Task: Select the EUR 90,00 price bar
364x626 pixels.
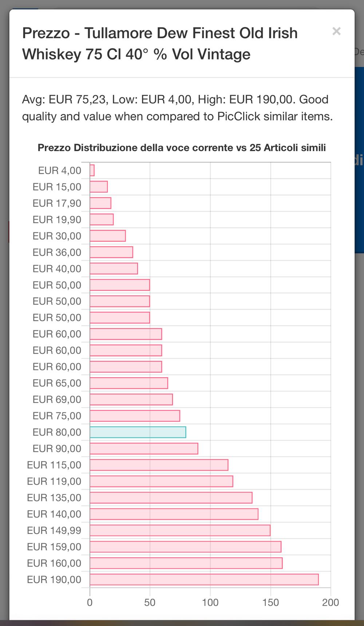Action: 144,449
